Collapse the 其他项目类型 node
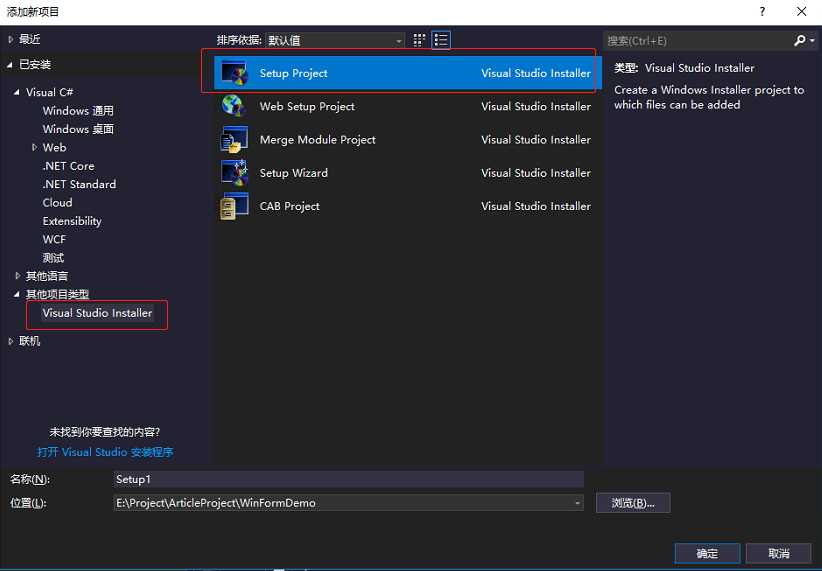The image size is (822, 571). pos(17,294)
